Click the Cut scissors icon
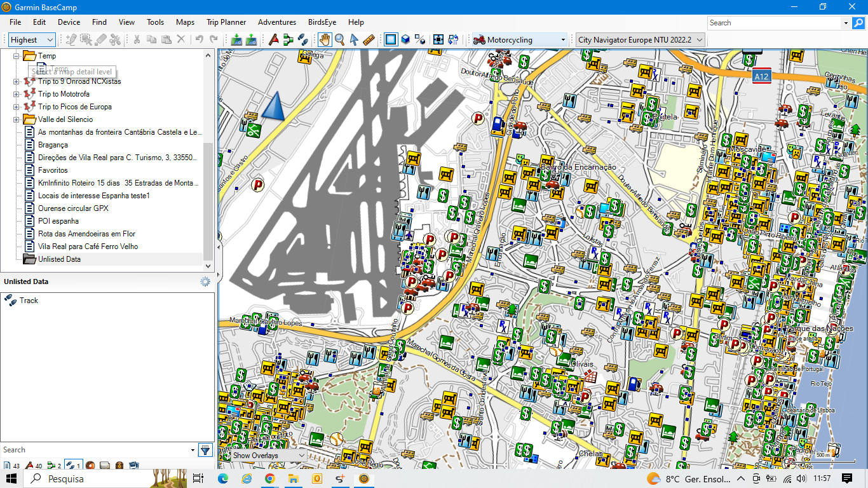 (136, 39)
